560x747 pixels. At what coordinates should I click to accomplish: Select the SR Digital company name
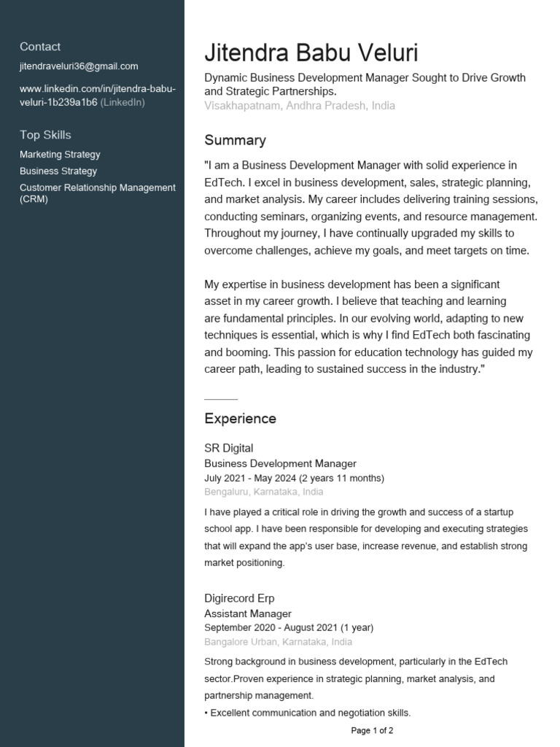228,448
